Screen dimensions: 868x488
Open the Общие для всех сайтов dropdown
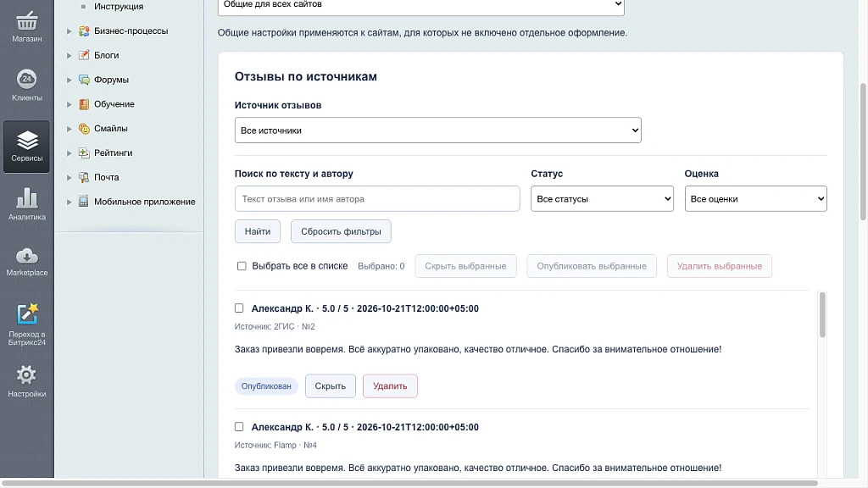click(x=421, y=6)
